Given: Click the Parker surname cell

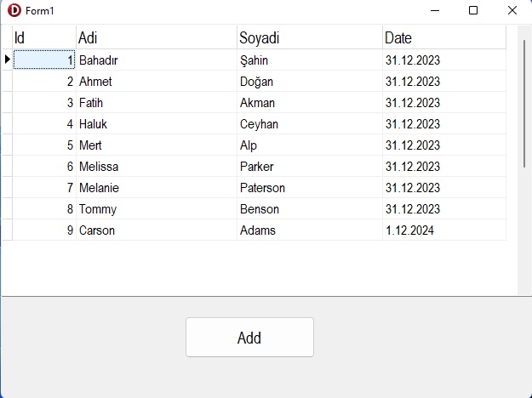Looking at the screenshot, I should [x=310, y=167].
